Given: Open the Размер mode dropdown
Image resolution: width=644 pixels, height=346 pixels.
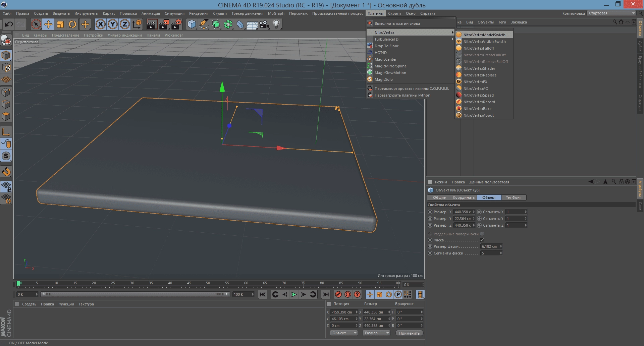Looking at the screenshot, I should coord(376,333).
